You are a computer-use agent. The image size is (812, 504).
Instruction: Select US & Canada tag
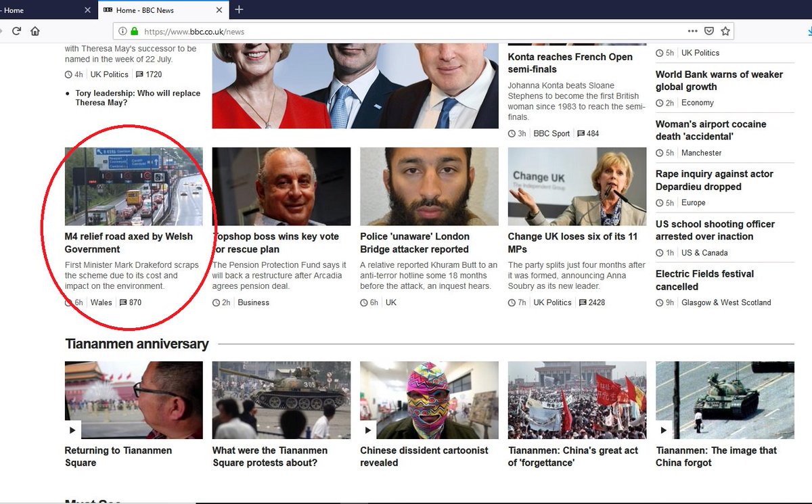click(704, 253)
